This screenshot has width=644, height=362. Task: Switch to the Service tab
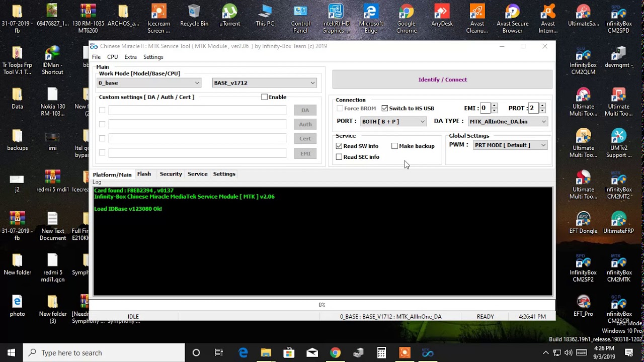(197, 174)
